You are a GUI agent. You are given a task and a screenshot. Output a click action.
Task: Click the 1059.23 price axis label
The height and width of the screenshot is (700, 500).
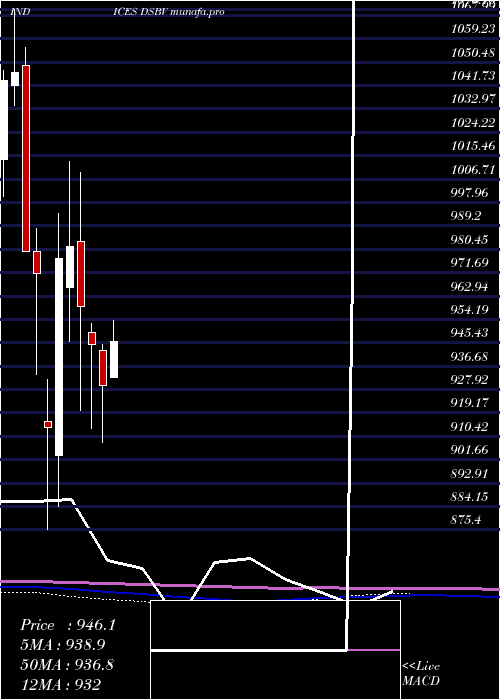(x=473, y=29)
